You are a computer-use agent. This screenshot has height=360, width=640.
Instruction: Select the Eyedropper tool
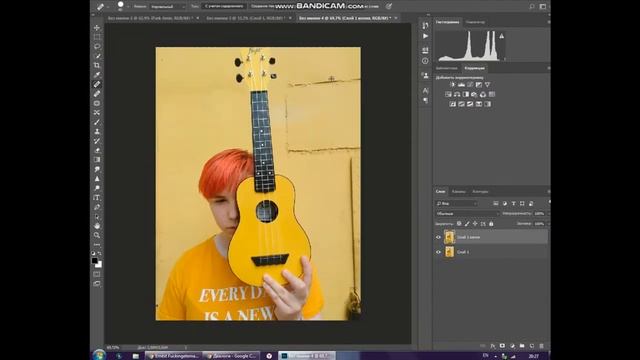(x=97, y=75)
